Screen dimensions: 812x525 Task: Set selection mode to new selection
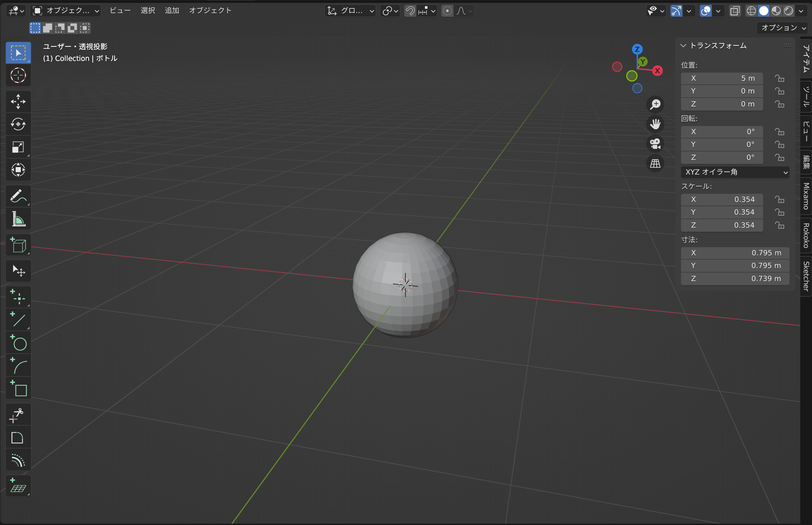[x=35, y=28]
